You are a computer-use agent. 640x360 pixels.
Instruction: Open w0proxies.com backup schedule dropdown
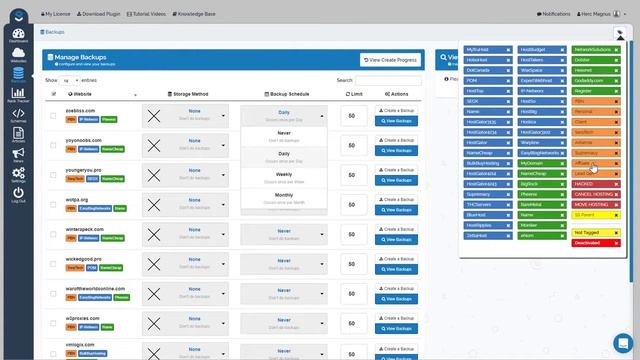284,323
